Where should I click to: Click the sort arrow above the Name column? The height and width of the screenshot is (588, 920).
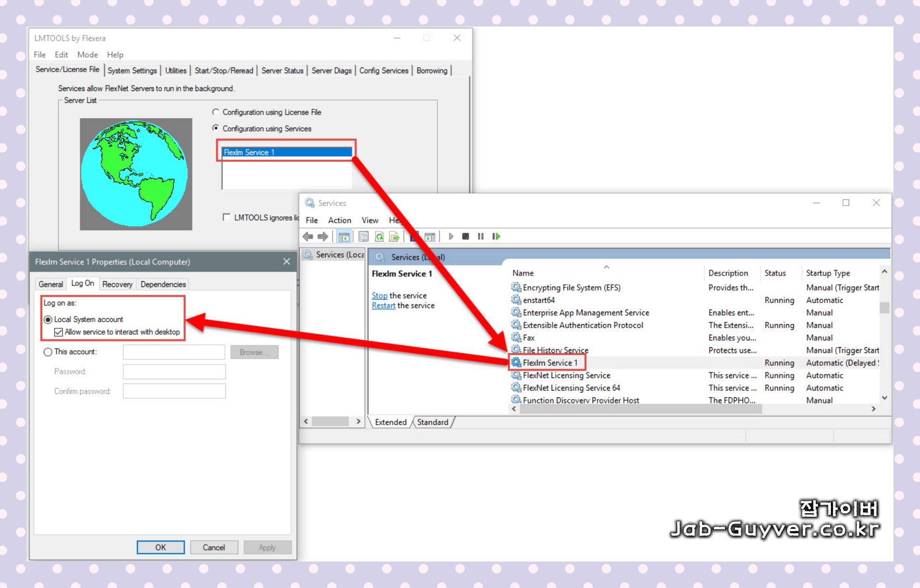point(607,267)
